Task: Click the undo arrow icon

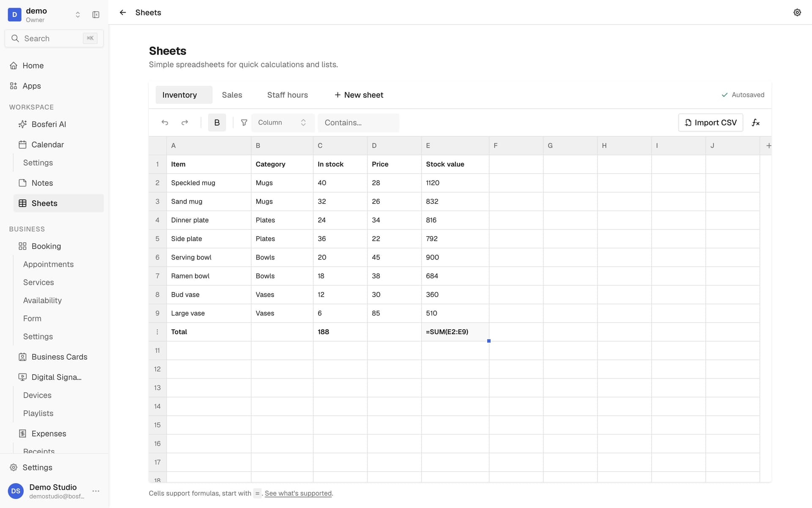Action: click(165, 123)
